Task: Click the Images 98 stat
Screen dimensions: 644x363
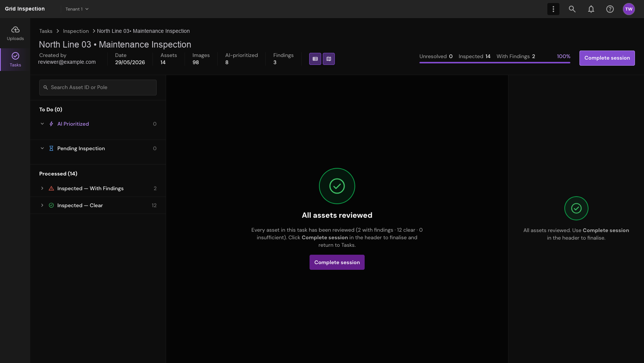Action: [201, 59]
